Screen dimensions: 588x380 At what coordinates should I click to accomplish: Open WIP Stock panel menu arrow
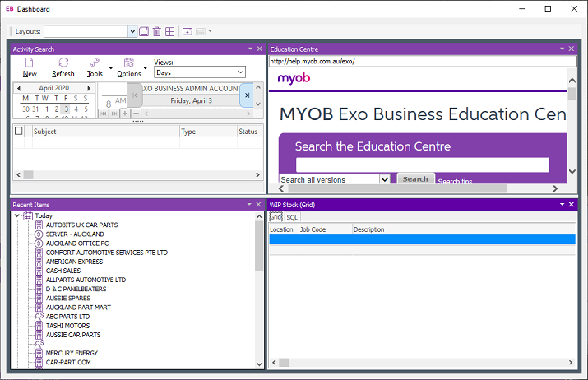pyautogui.click(x=563, y=205)
